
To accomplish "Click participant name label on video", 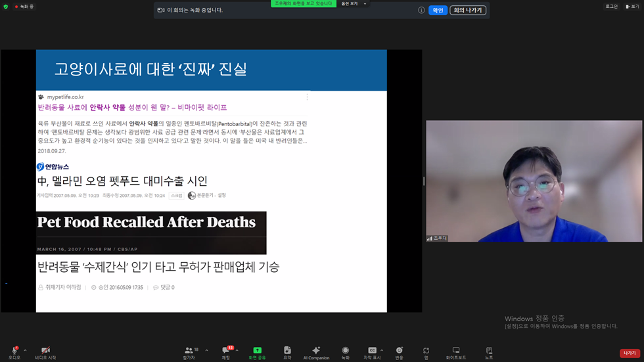I will pos(437,238).
